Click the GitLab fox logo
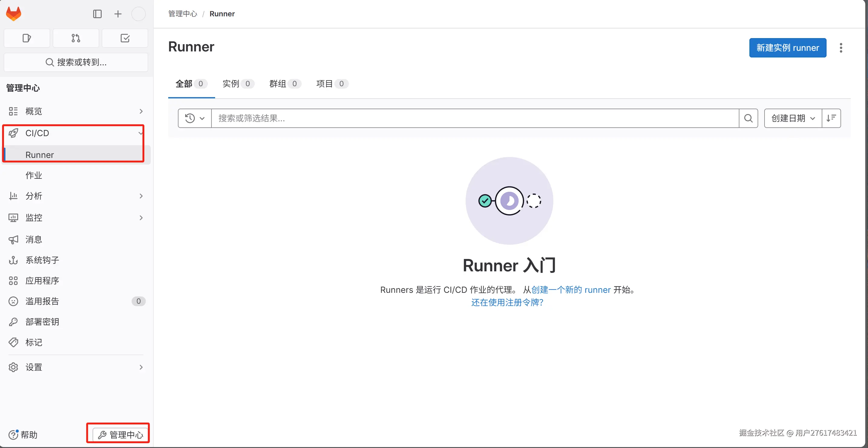The height and width of the screenshot is (448, 868). (x=14, y=14)
